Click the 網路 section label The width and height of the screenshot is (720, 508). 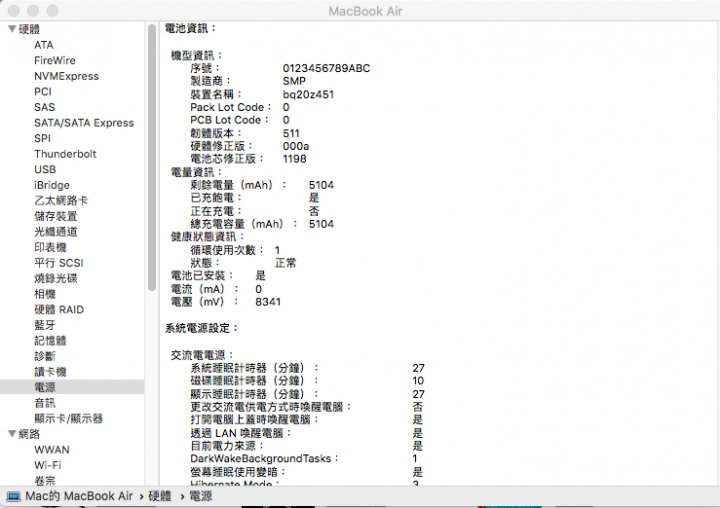[x=29, y=434]
